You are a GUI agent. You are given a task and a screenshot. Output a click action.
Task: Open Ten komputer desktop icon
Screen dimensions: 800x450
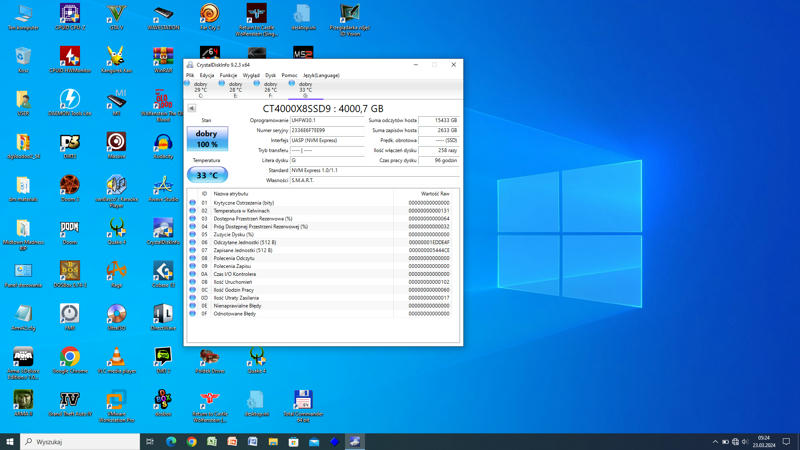point(23,17)
